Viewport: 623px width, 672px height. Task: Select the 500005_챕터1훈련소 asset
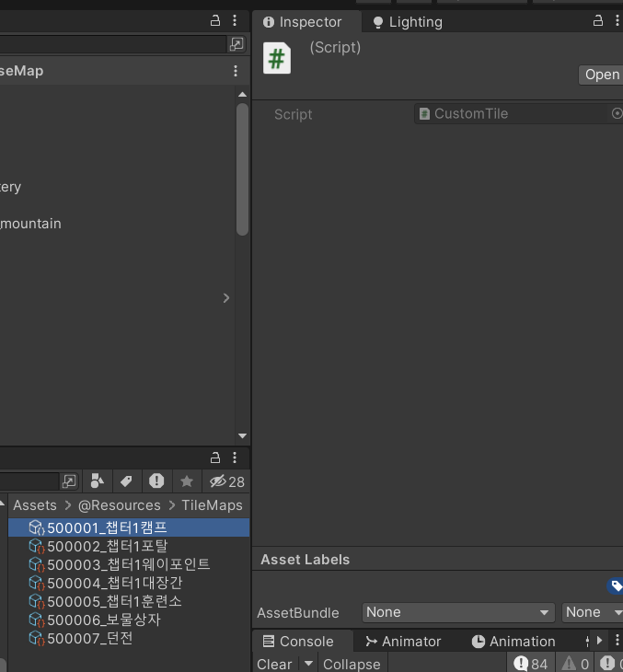[129, 601]
